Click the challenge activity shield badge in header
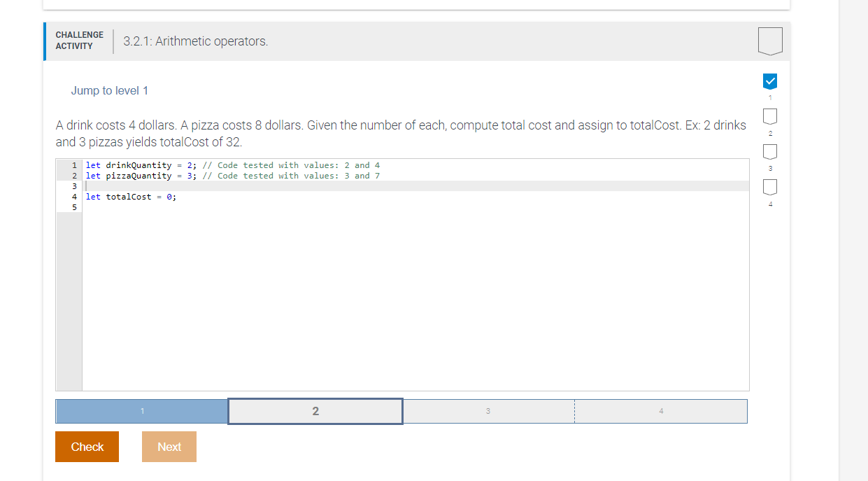Image resolution: width=868 pixels, height=481 pixels. pos(770,41)
